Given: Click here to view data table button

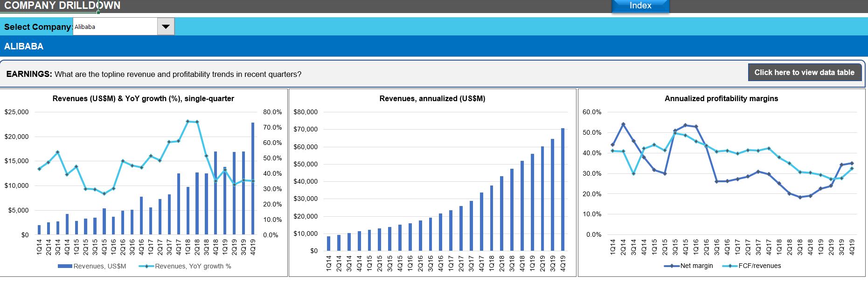Looking at the screenshot, I should [x=804, y=72].
